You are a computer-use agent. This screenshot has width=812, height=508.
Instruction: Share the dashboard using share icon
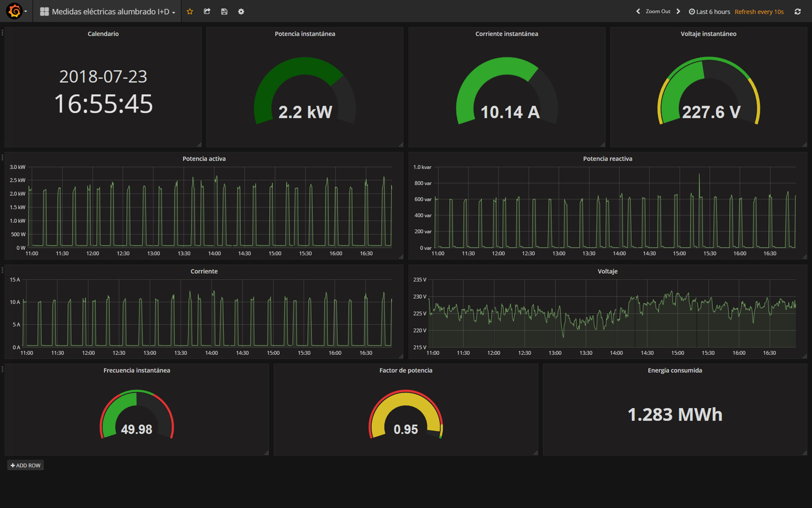(207, 11)
